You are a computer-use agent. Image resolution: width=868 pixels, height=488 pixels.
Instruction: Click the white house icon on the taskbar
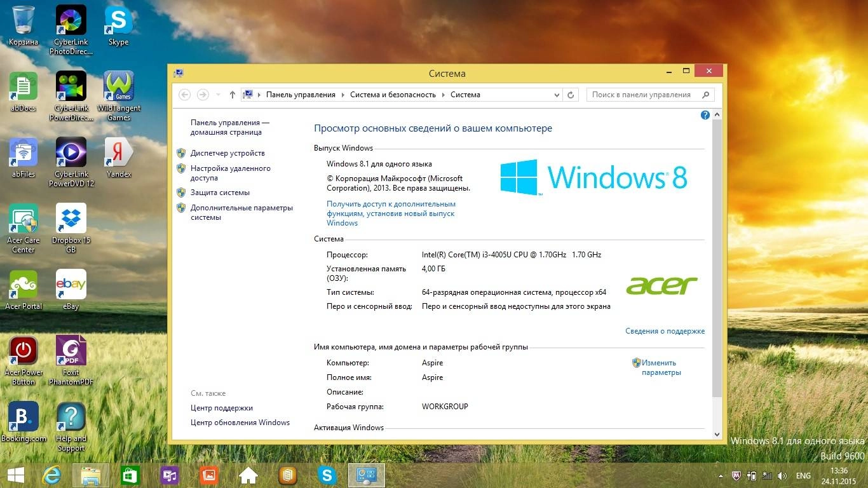[248, 475]
